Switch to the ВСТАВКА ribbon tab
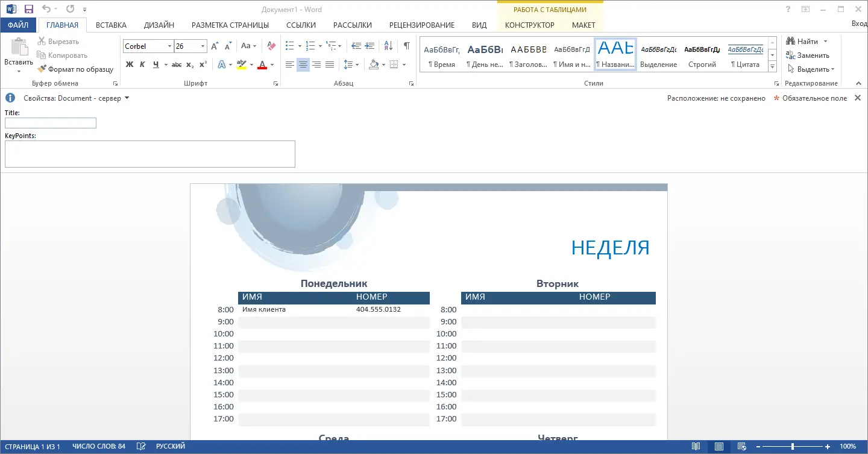 pos(110,25)
